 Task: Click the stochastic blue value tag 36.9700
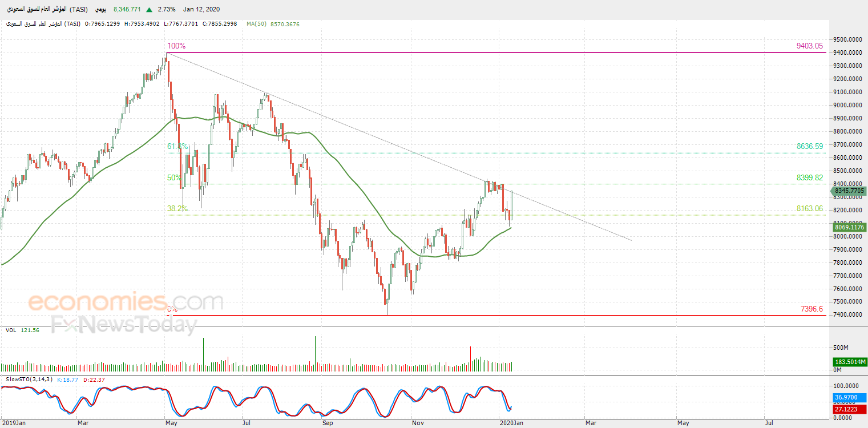pos(849,397)
